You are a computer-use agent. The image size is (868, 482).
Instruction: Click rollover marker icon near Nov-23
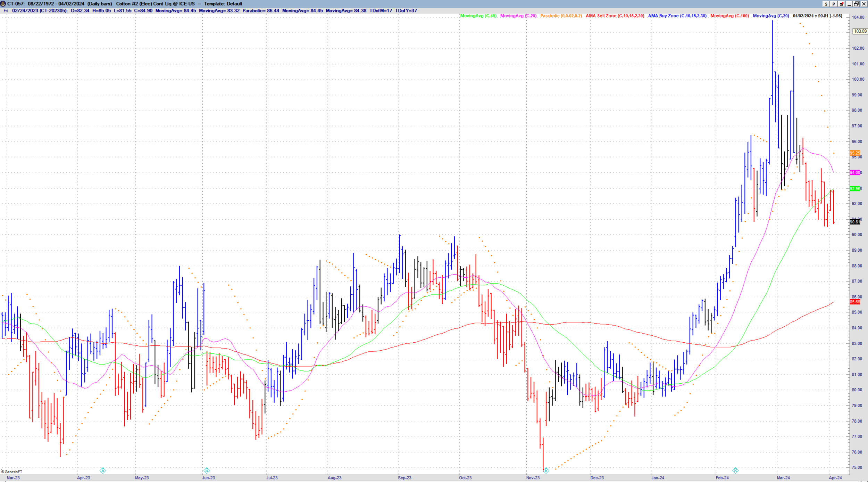click(546, 471)
